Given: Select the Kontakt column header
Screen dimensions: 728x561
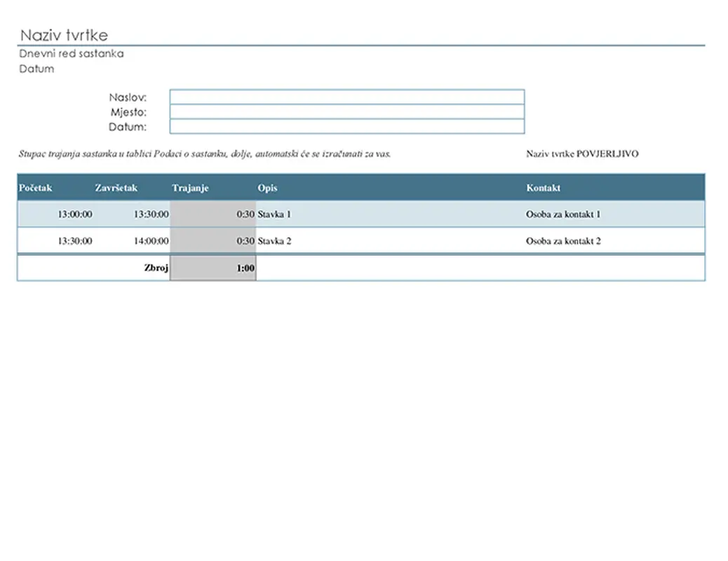Looking at the screenshot, I should [544, 188].
